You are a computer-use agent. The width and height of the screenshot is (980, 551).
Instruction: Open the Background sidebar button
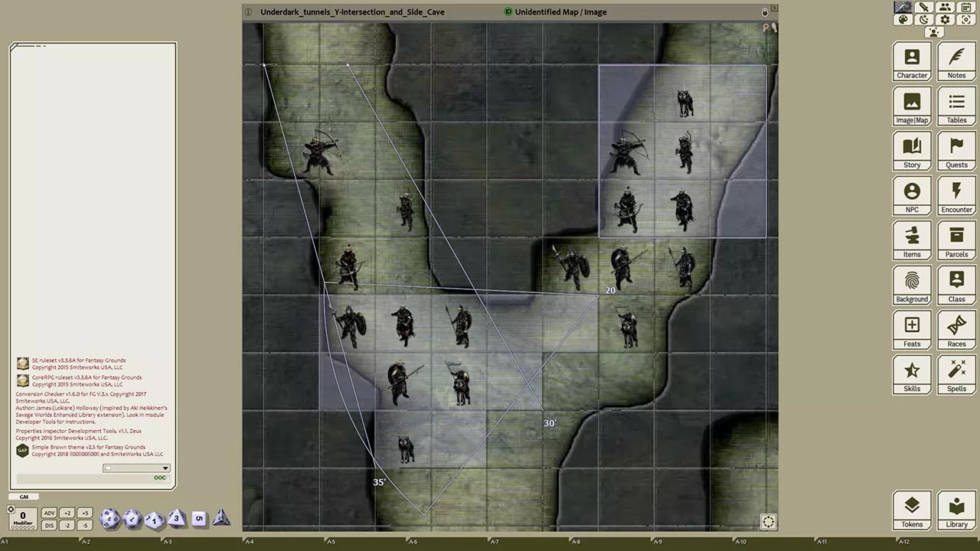pos(912,285)
